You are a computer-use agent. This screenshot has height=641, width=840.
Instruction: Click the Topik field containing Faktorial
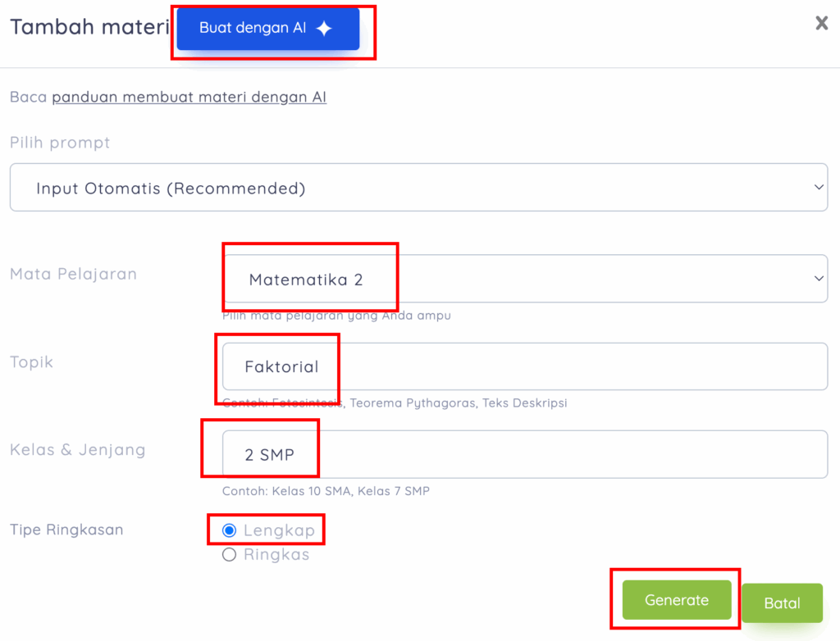point(525,366)
